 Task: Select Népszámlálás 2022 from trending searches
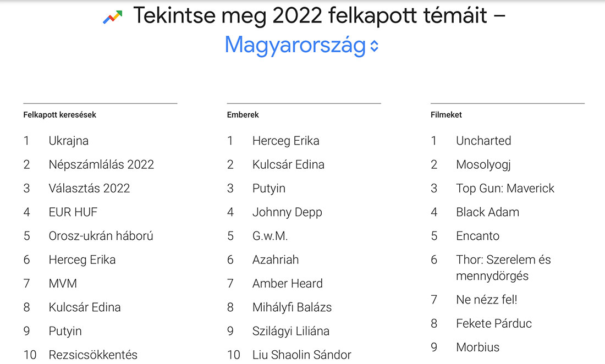pyautogui.click(x=101, y=164)
